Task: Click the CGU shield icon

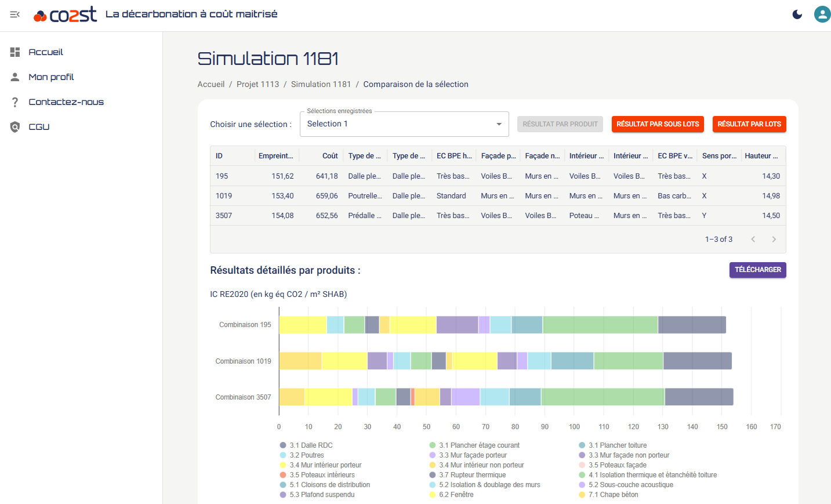Action: pos(15,127)
